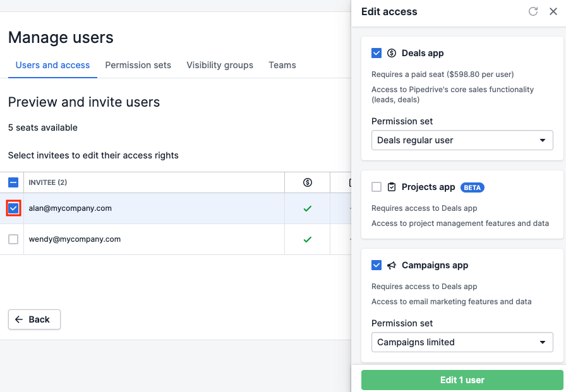Image resolution: width=566 pixels, height=392 pixels.
Task: Click the BETA badge next to Projects app
Action: (x=474, y=187)
